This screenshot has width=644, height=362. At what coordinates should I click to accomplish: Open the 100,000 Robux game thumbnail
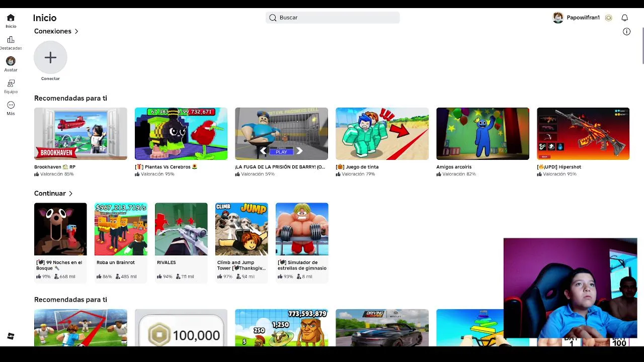181,328
